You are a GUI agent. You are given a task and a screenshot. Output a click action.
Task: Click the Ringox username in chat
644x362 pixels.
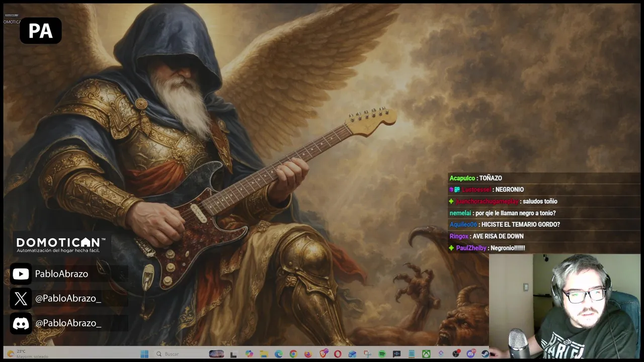(x=459, y=236)
